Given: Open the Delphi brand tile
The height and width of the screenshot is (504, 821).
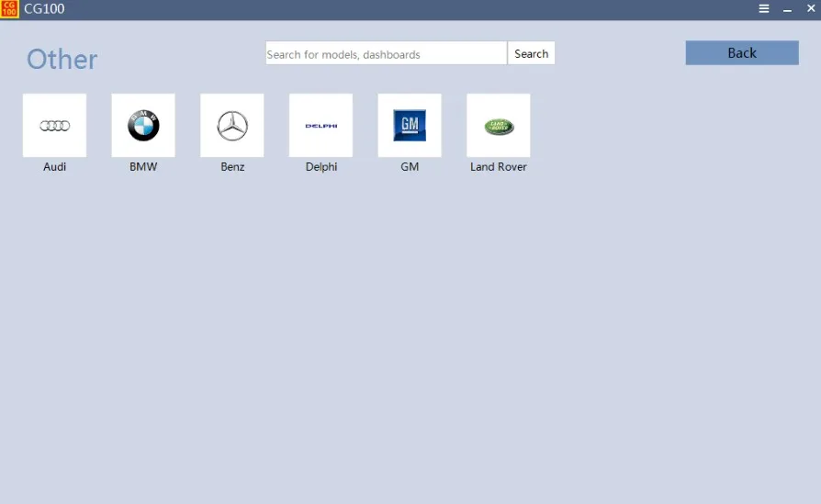Looking at the screenshot, I should coord(321,126).
